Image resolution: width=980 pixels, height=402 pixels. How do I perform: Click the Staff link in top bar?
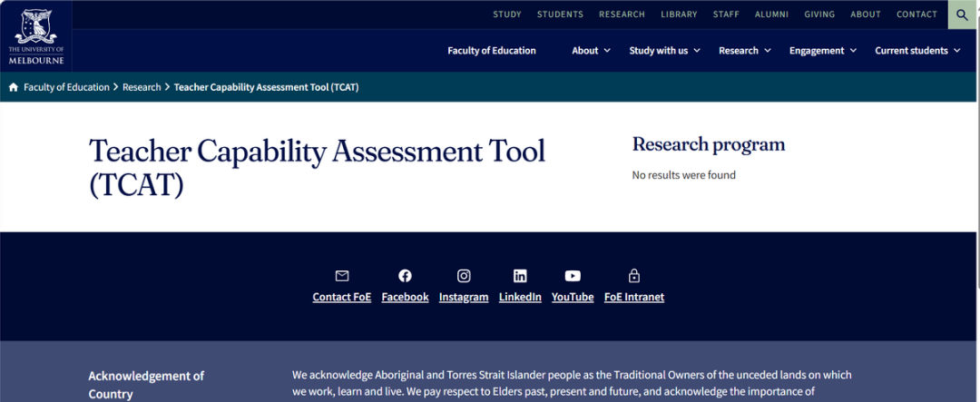[726, 15]
